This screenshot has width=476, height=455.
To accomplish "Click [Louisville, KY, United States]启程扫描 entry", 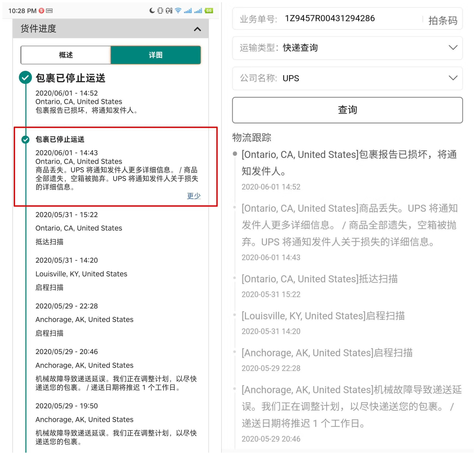I will point(323,316).
